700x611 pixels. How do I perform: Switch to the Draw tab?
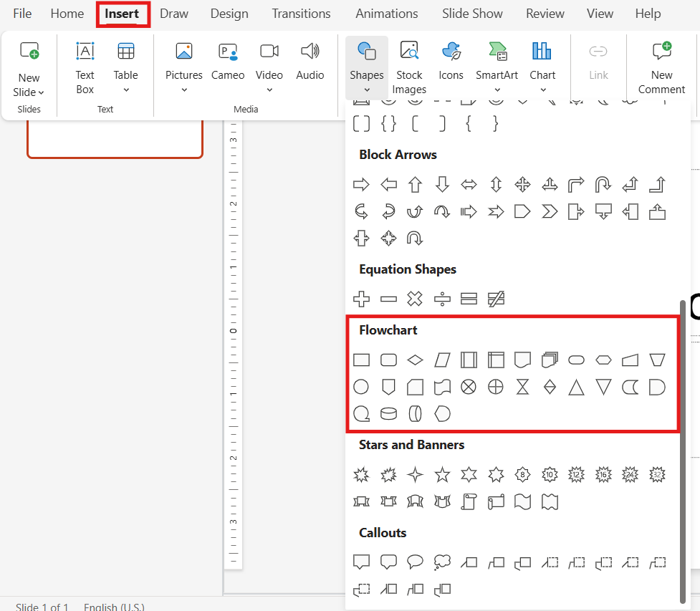coord(174,14)
